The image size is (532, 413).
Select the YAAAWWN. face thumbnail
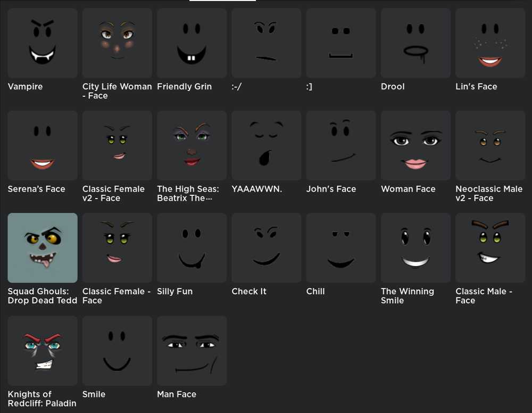[x=267, y=146]
